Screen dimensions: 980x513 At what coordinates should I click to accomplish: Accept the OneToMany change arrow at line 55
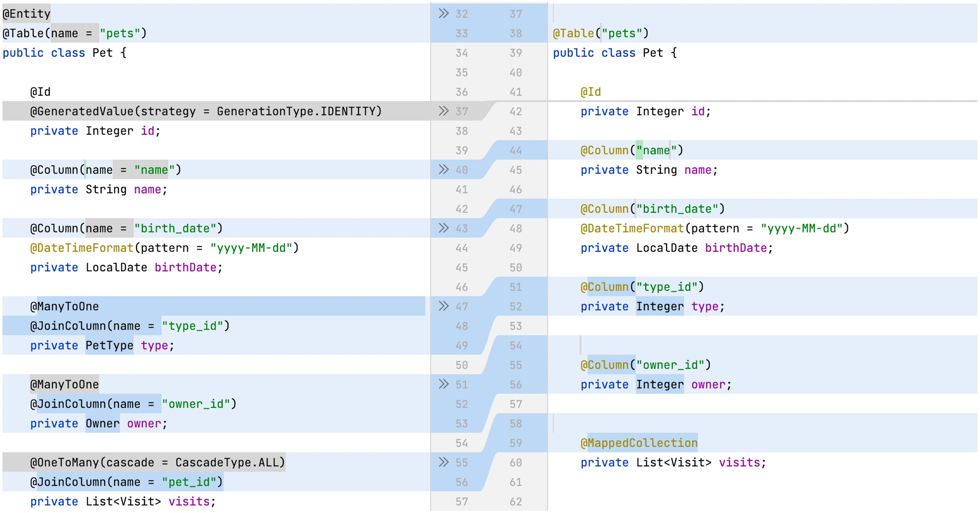click(x=443, y=462)
